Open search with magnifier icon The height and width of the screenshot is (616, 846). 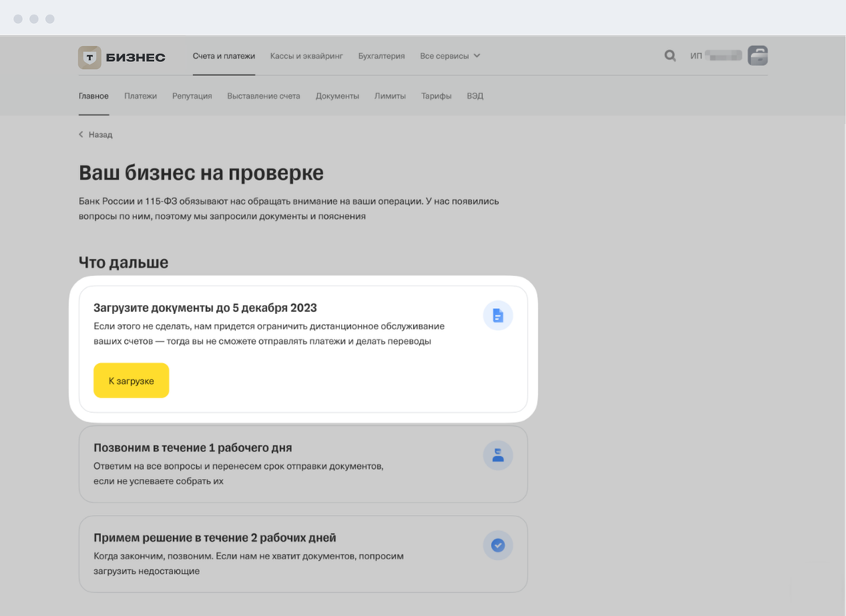(x=670, y=56)
